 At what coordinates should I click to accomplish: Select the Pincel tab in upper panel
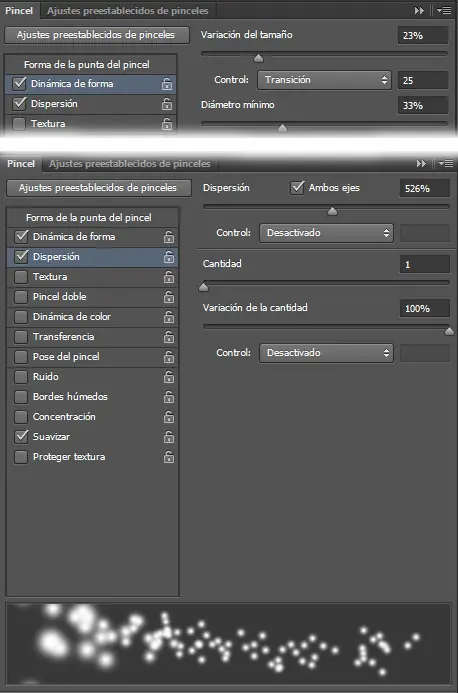pyautogui.click(x=19, y=11)
